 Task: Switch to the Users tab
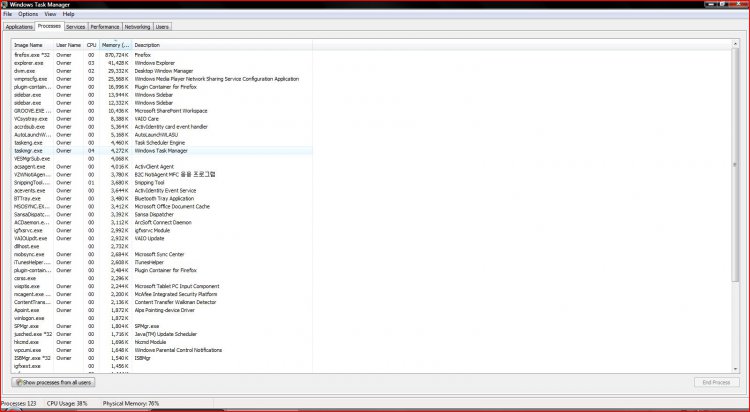162,27
